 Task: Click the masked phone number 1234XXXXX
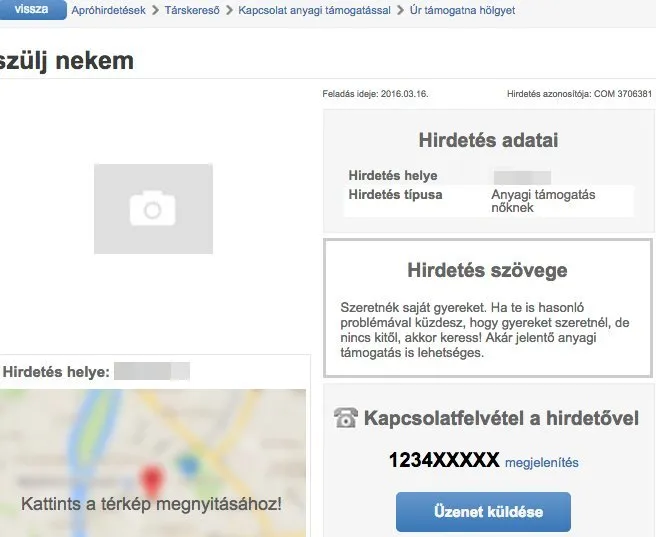444,460
